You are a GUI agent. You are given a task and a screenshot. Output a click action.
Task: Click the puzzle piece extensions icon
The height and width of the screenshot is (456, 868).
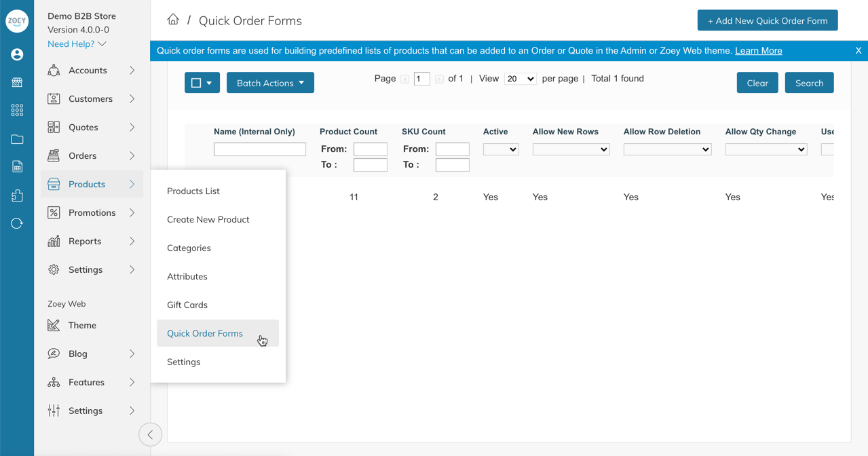click(x=17, y=195)
